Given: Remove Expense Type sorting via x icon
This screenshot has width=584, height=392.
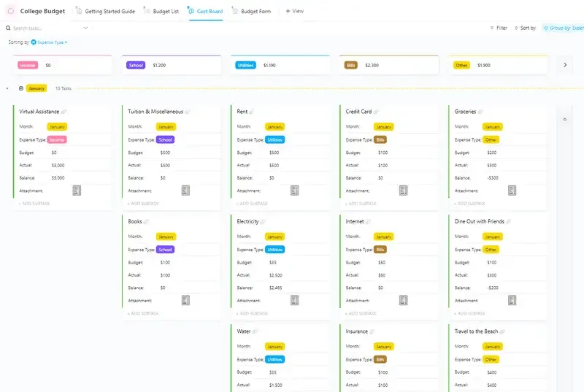Looking at the screenshot, I should (34, 42).
